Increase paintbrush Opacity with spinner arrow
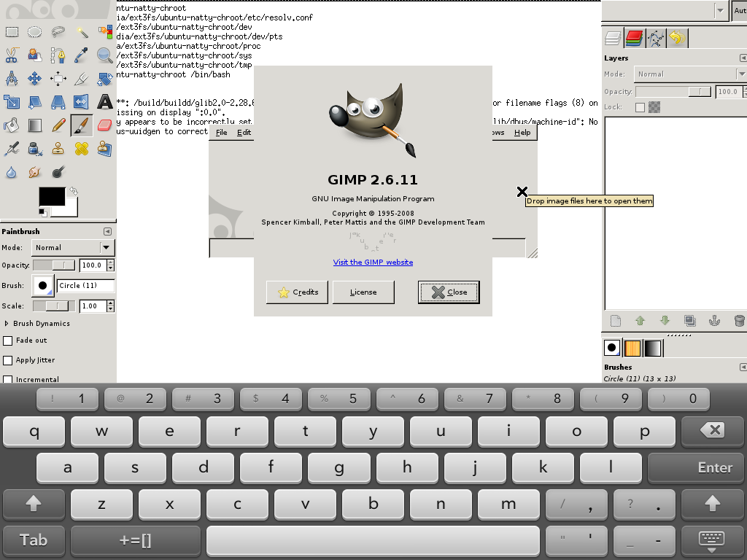Image resolution: width=747 pixels, height=560 pixels. [x=111, y=262]
